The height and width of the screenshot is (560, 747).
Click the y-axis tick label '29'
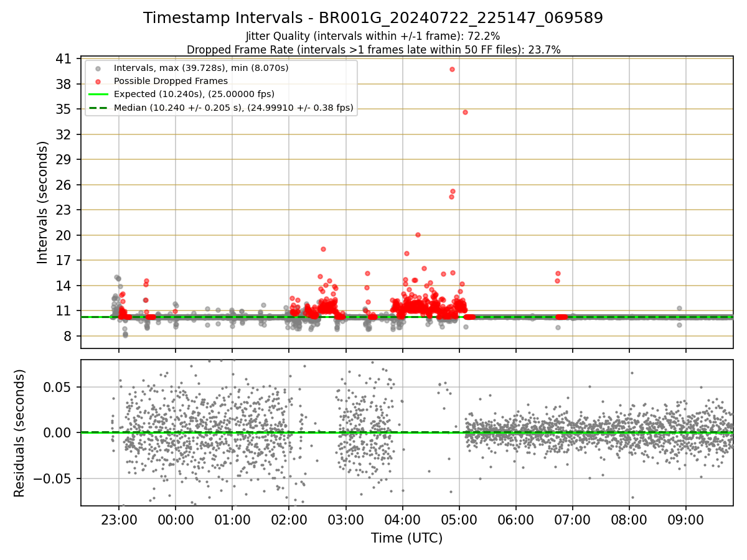tap(63, 159)
